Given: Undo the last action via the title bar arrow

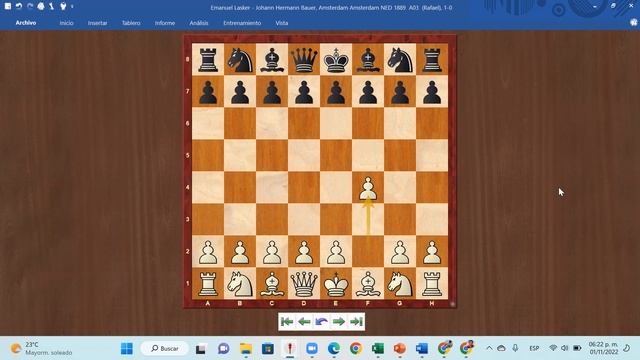Looking at the screenshot, I should click(x=19, y=7).
